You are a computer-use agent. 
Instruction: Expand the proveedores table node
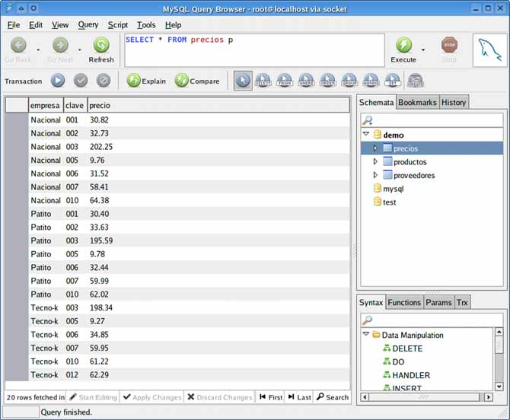(375, 175)
